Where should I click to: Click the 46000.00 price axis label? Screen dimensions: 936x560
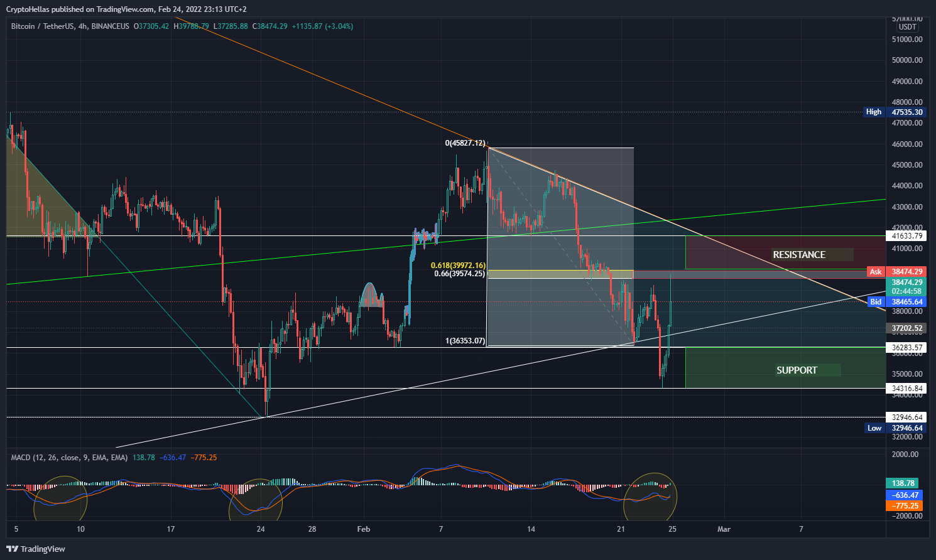(x=907, y=144)
